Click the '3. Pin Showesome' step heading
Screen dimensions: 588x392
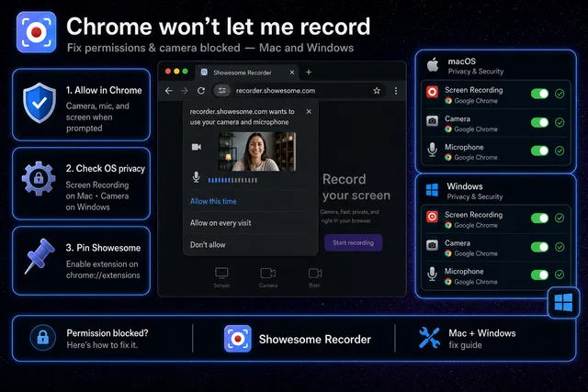point(103,248)
